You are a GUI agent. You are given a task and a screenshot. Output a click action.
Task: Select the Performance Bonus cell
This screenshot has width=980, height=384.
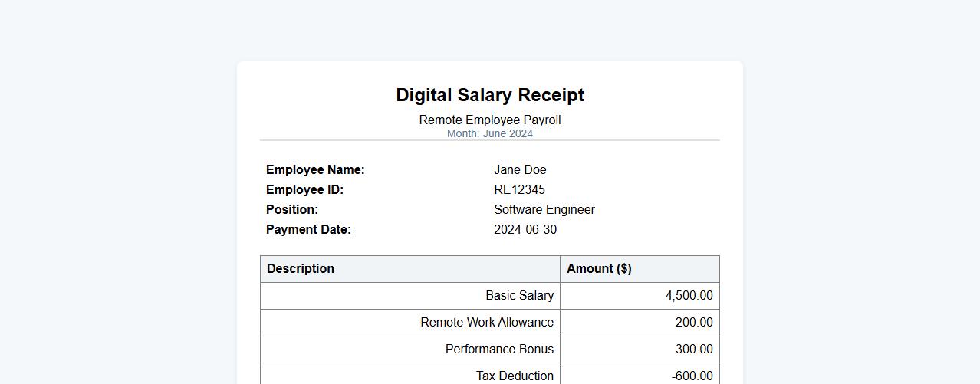[410, 350]
